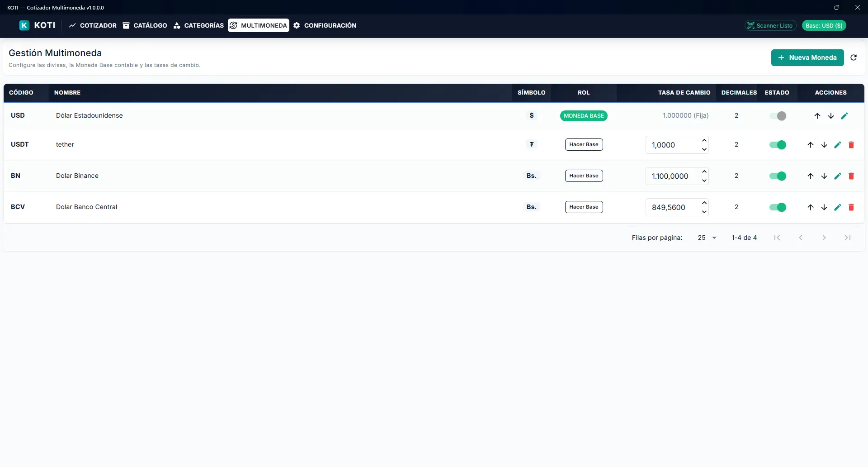
Task: Edit the USD currency with pencil icon
Action: point(844,116)
